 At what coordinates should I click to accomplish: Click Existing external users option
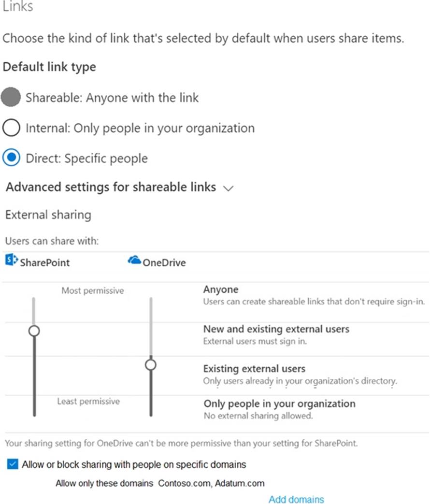[254, 369]
